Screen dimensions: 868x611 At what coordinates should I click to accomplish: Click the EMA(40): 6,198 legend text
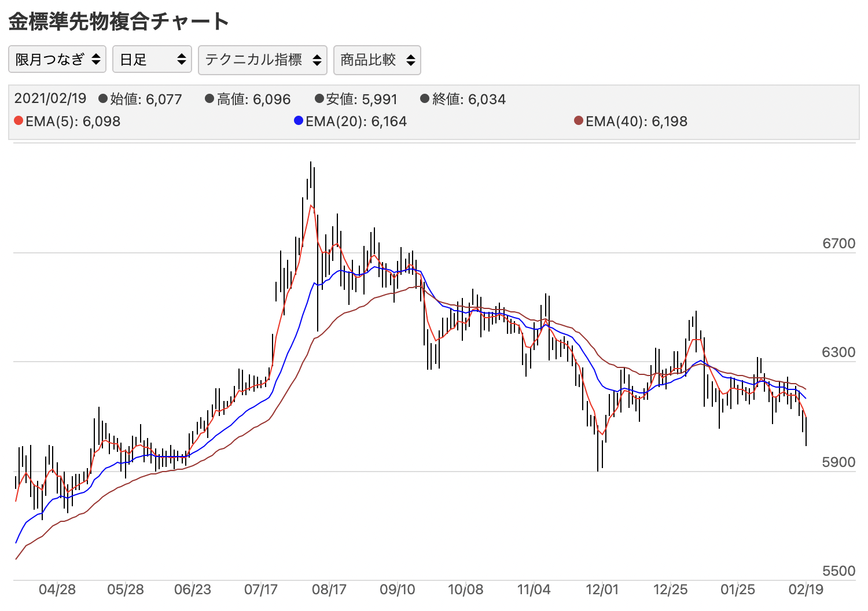click(636, 122)
